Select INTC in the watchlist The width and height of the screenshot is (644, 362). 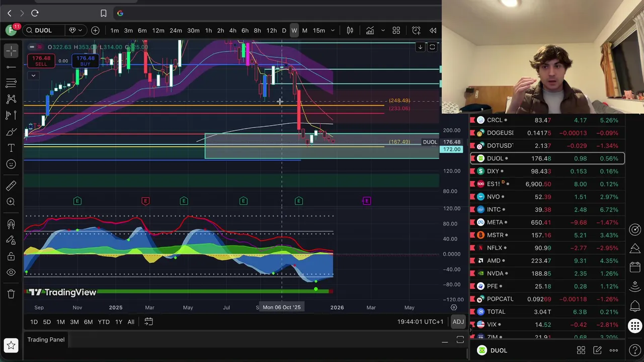547,210
